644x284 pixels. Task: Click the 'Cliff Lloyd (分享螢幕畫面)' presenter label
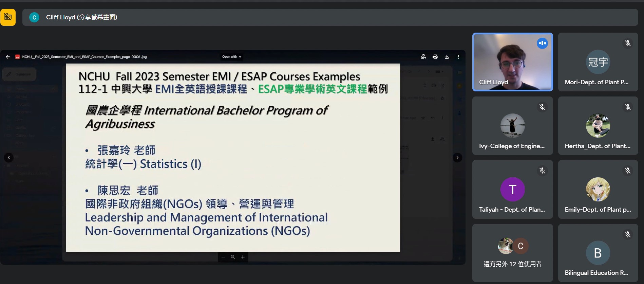pyautogui.click(x=82, y=17)
